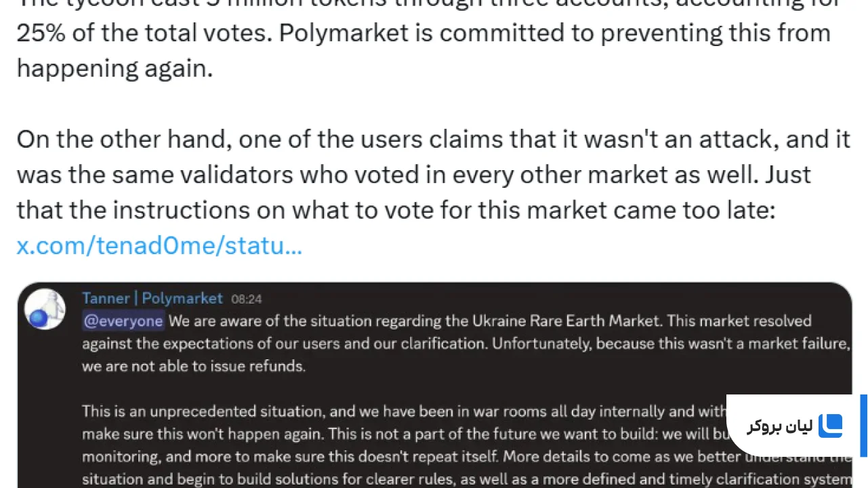Viewport: 868px width, 488px height.
Task: Click the 08:24 message timestamp
Action: point(247,299)
